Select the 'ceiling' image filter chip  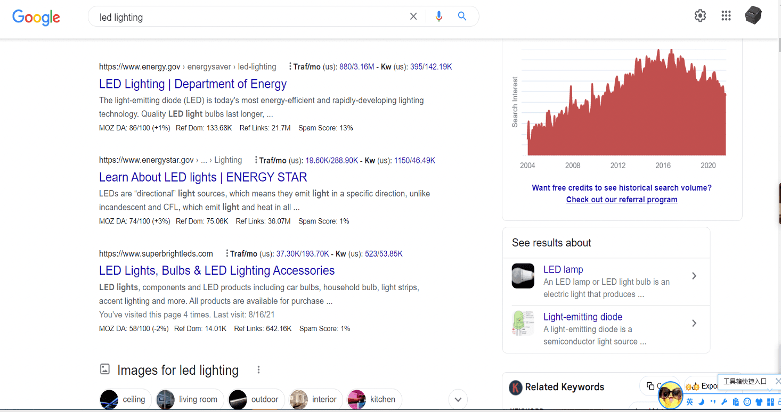(x=125, y=399)
